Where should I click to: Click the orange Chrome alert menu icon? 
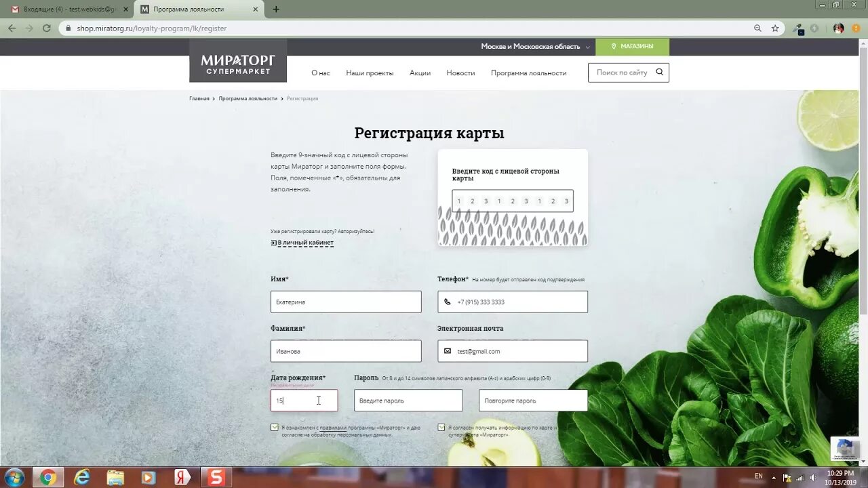(x=856, y=28)
